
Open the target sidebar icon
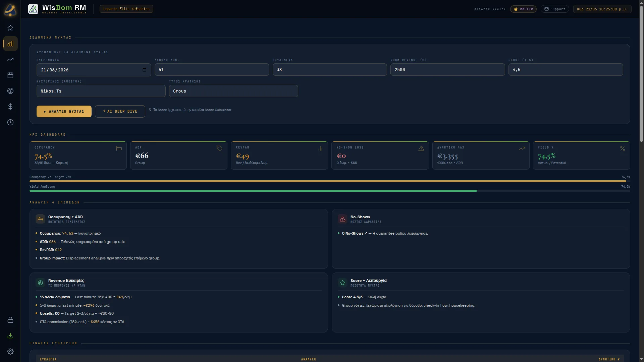(x=10, y=91)
